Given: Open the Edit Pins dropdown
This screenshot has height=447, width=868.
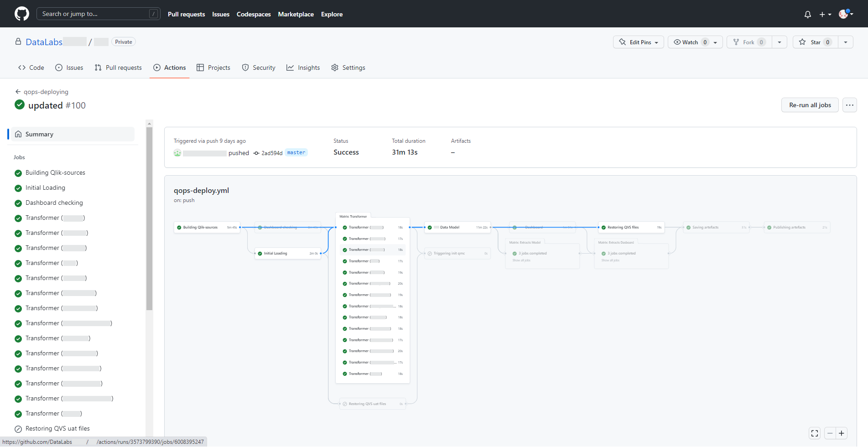Looking at the screenshot, I should [x=638, y=42].
